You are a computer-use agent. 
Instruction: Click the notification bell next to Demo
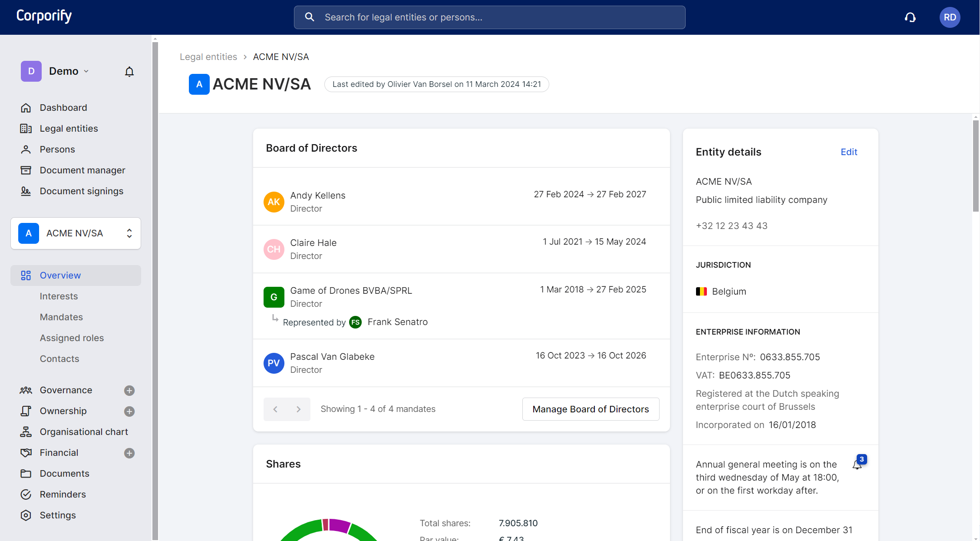click(129, 71)
